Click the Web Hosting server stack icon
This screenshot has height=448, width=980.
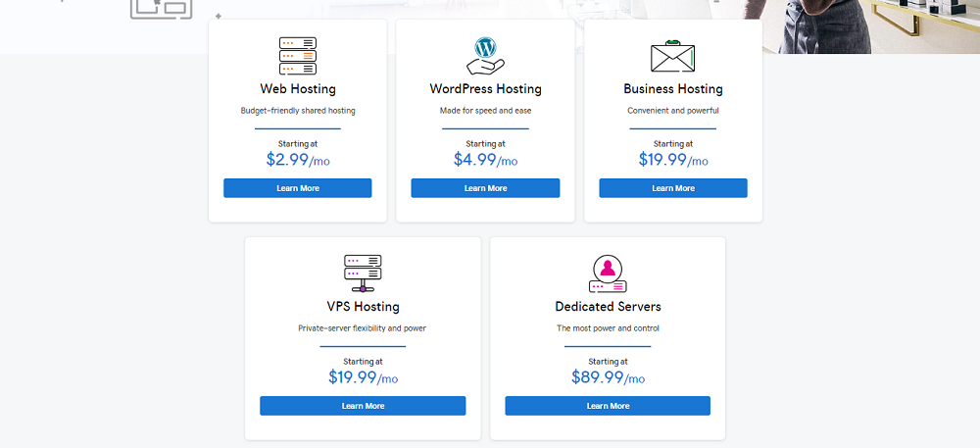click(x=297, y=56)
